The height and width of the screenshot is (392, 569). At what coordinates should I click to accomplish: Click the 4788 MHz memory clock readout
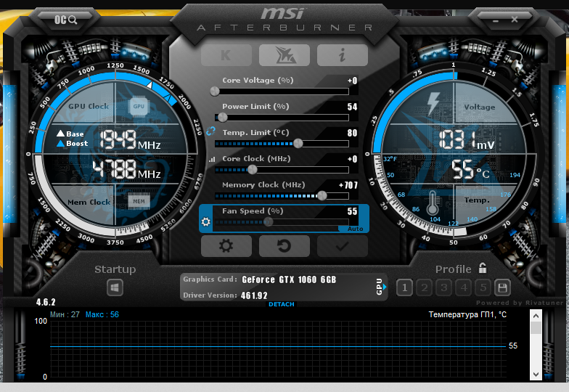tap(126, 170)
